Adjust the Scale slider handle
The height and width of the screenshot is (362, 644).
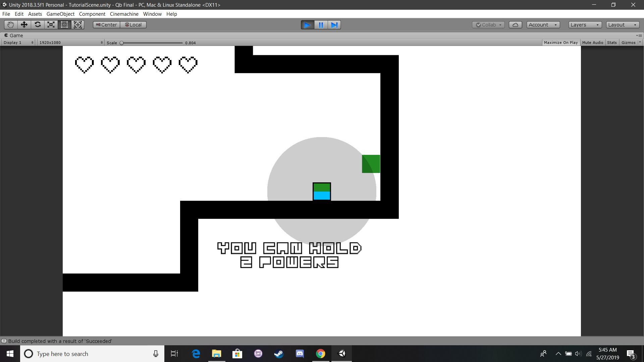point(122,43)
